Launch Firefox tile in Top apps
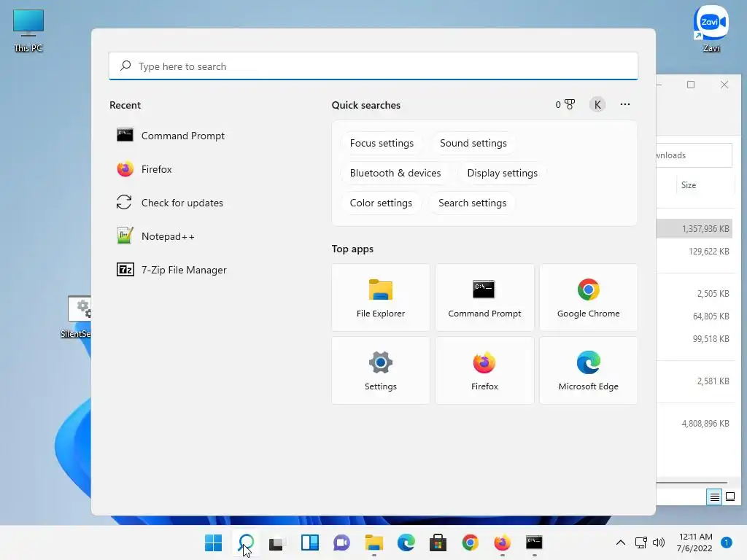 click(x=484, y=370)
